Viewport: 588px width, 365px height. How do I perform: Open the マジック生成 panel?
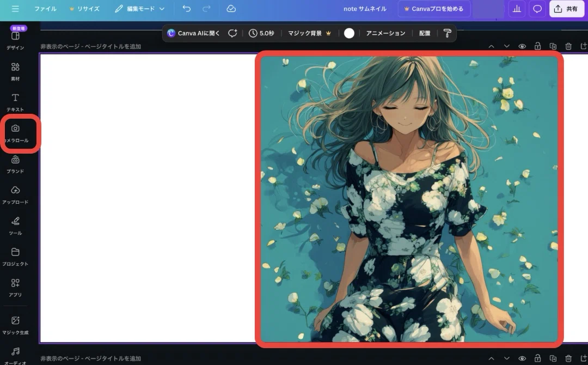point(15,325)
